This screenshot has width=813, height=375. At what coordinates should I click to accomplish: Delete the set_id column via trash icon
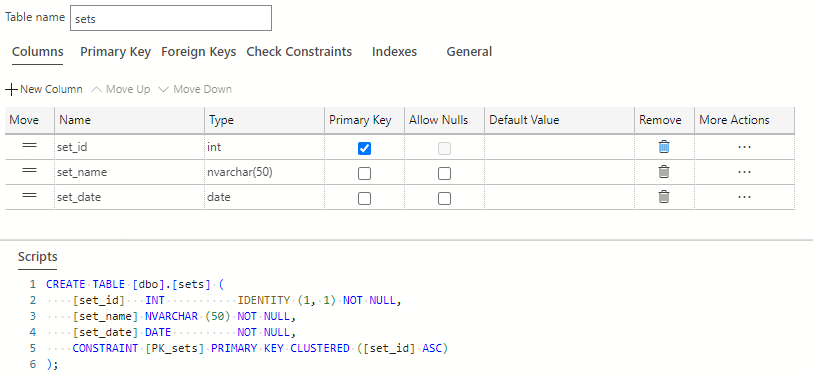click(664, 147)
